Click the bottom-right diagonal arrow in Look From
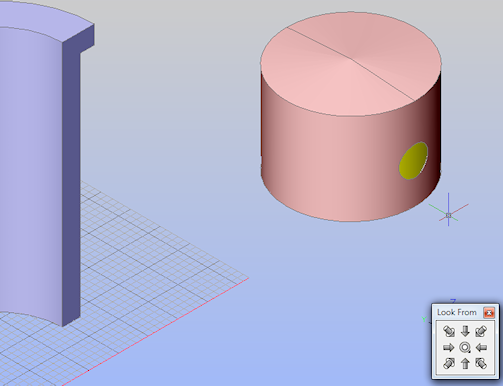The width and height of the screenshot is (503, 386). [481, 363]
